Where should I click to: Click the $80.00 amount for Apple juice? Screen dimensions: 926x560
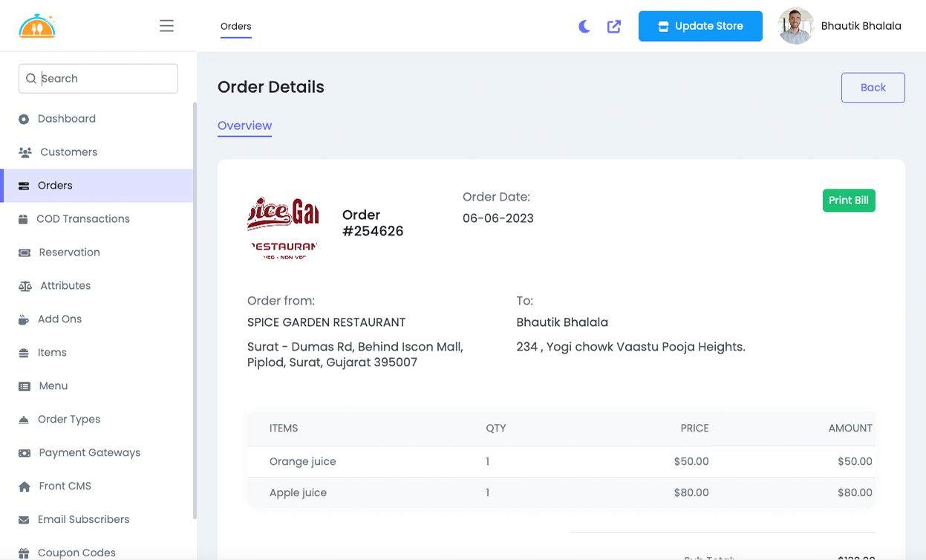point(855,492)
